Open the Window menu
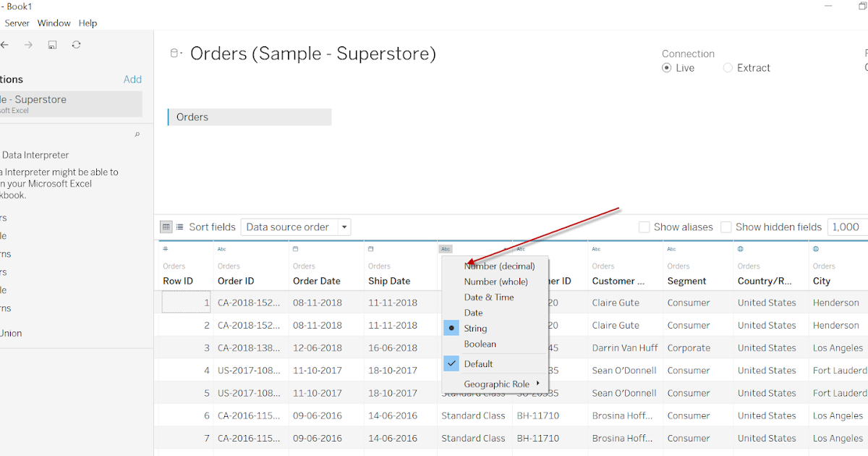Screen dimensions: 868x456 [54, 22]
